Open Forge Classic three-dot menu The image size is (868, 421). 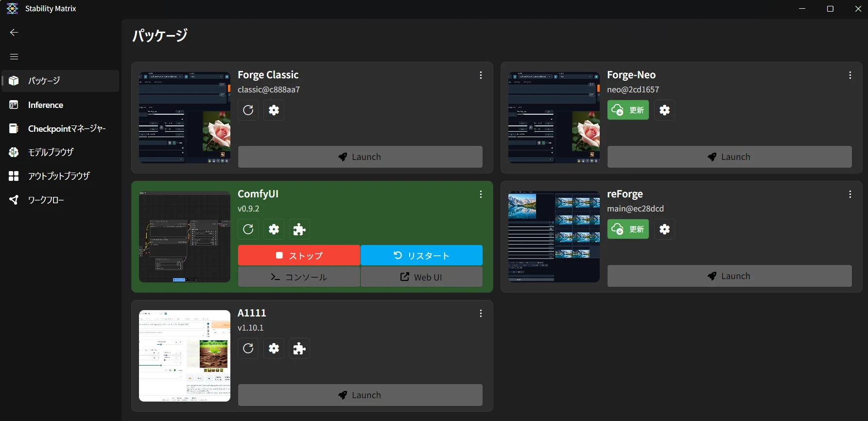pyautogui.click(x=481, y=75)
